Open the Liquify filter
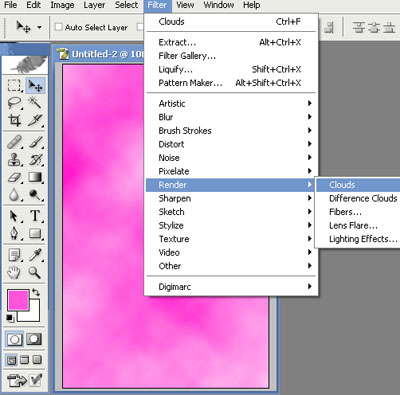The height and width of the screenshot is (395, 400). point(231,69)
